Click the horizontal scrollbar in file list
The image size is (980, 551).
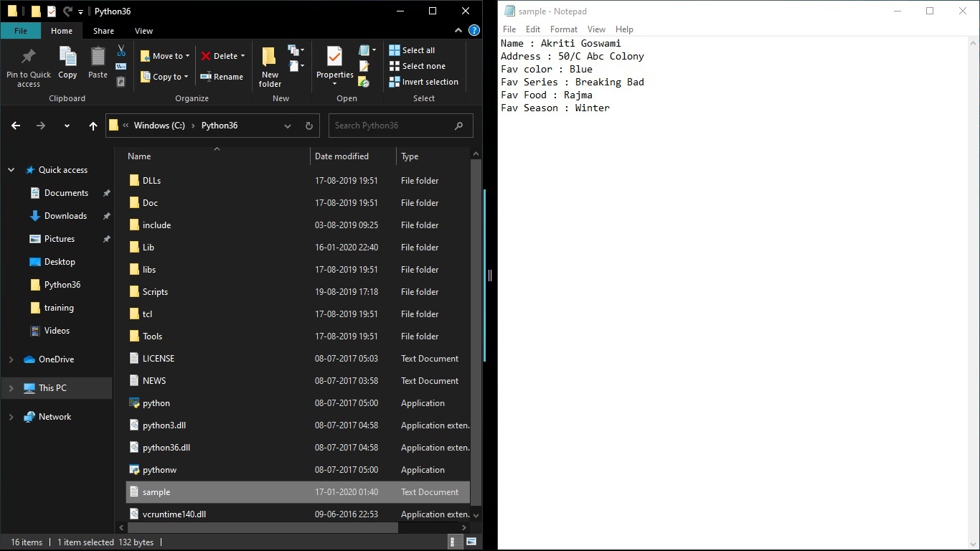click(x=262, y=527)
